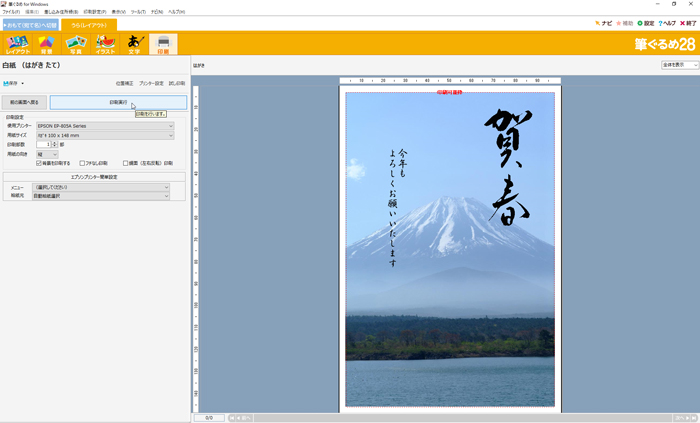Open 設定 (Settings) in top-right bar
The width and height of the screenshot is (700, 423).
(646, 22)
